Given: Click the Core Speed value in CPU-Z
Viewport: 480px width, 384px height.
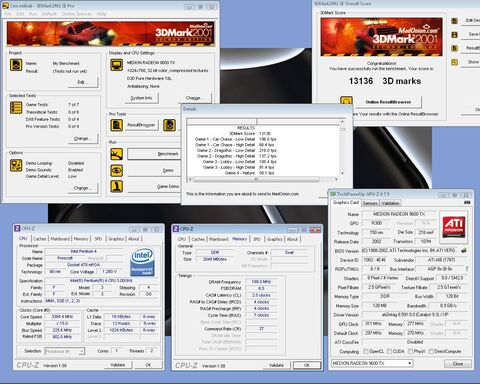Looking at the screenshot, I should pyautogui.click(x=62, y=317).
